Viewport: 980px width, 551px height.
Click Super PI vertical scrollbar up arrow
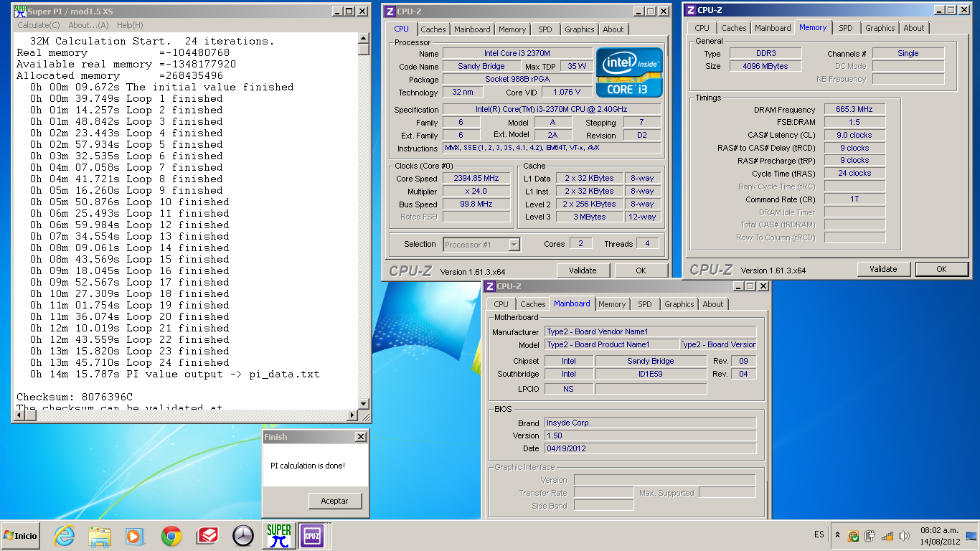tap(364, 38)
